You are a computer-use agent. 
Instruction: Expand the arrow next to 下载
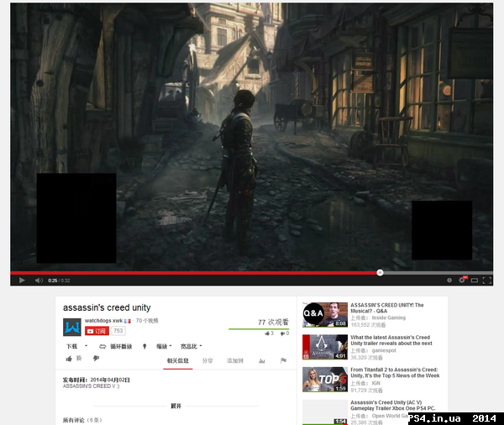(86, 346)
